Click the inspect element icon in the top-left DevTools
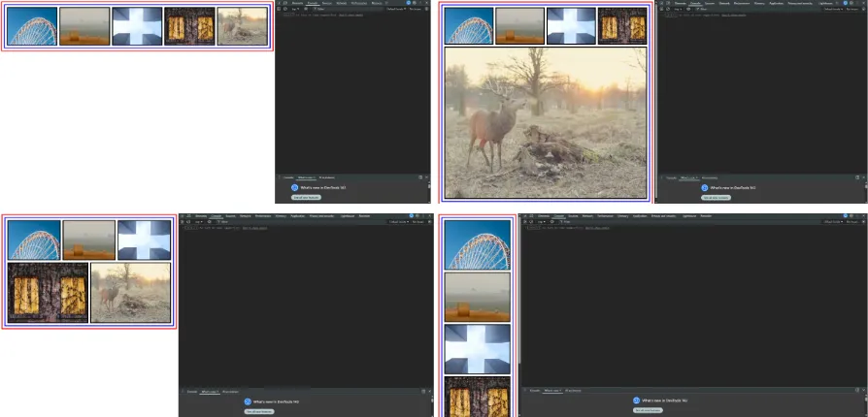 click(x=281, y=4)
